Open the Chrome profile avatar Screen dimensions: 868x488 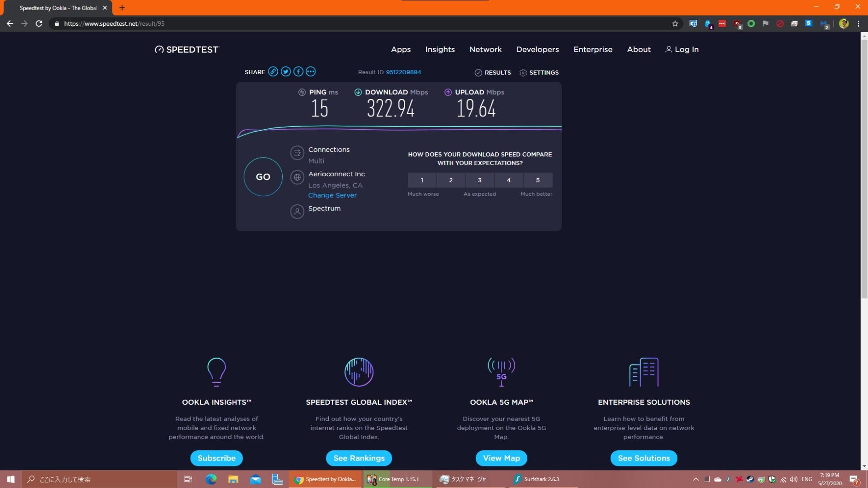pos(844,23)
